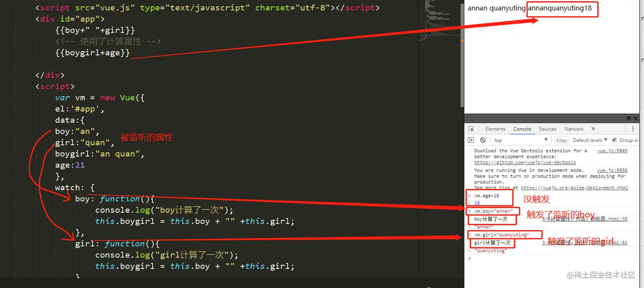
Task: Select the Console tab
Action: point(522,129)
